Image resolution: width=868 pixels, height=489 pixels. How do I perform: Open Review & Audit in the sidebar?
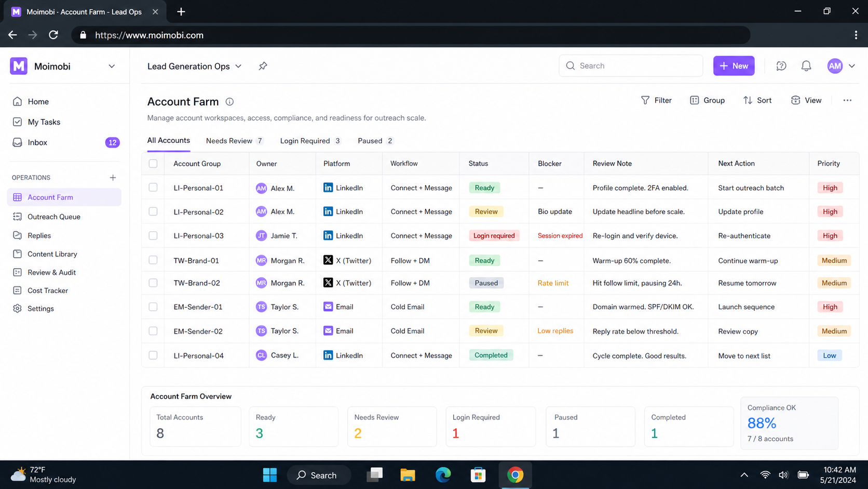coord(51,272)
